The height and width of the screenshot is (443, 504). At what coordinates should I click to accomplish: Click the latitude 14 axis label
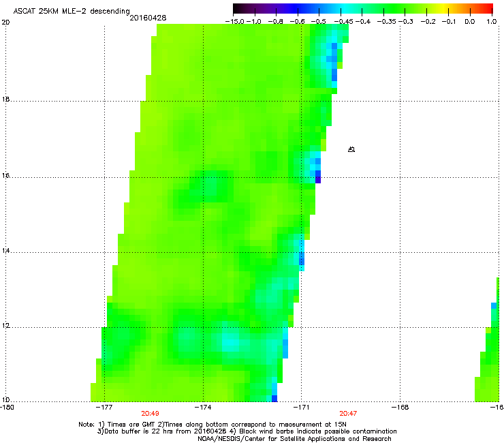pyautogui.click(x=5, y=250)
